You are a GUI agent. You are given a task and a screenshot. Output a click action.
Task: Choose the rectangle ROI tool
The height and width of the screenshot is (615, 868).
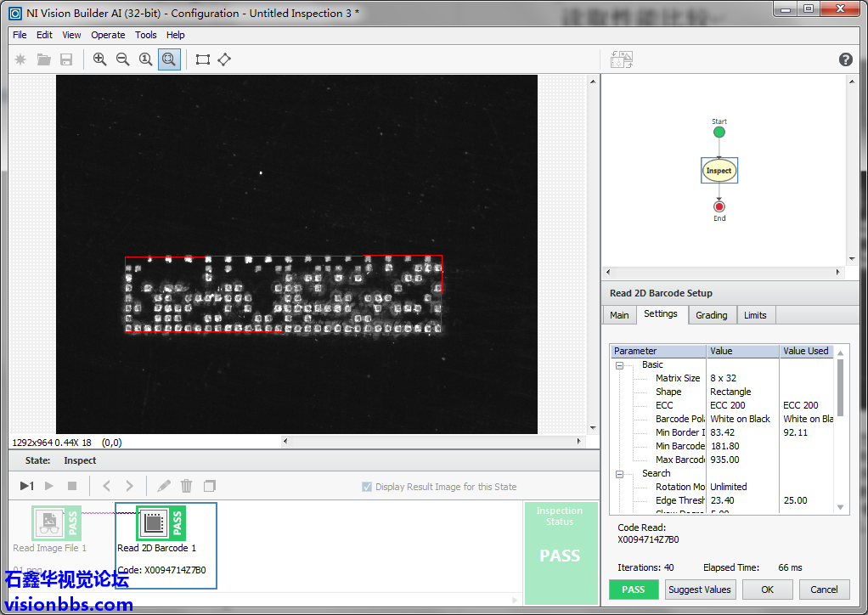pos(202,59)
